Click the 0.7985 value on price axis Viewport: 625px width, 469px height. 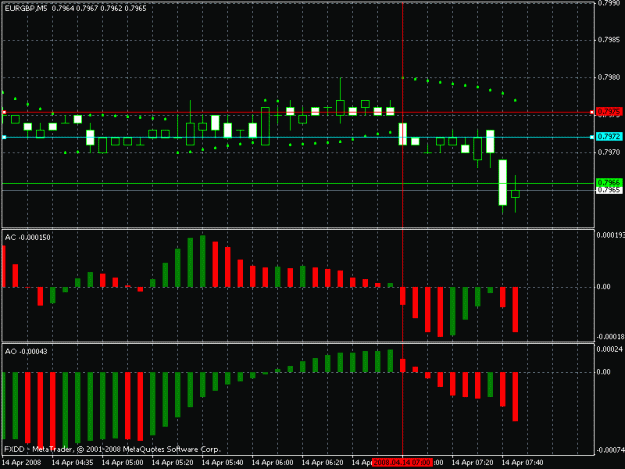pos(609,40)
